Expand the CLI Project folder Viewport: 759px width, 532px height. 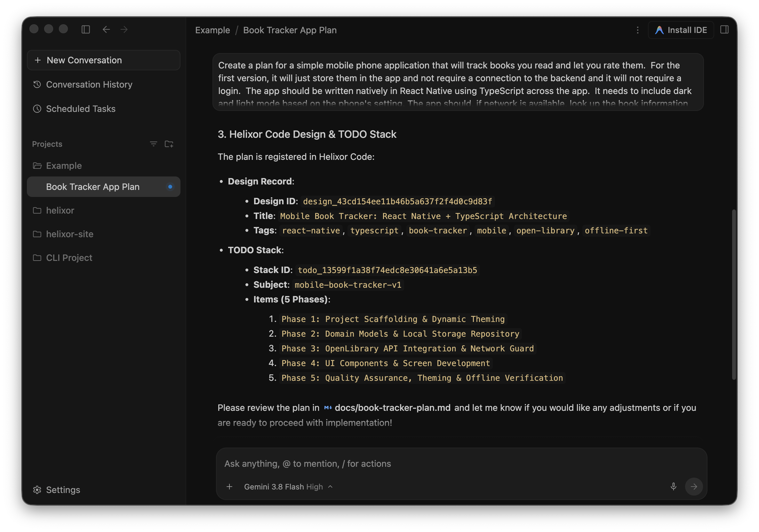(x=103, y=258)
